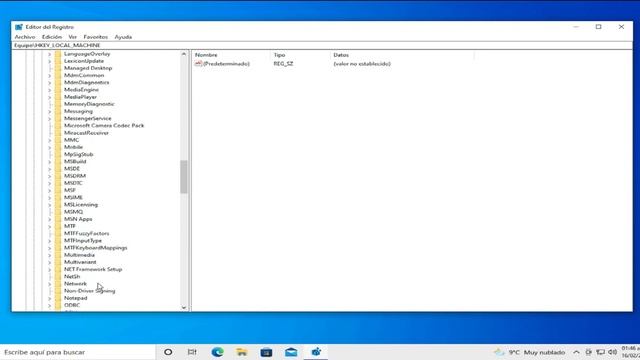
Task: Select the Managed Desktop key
Action: [88, 68]
